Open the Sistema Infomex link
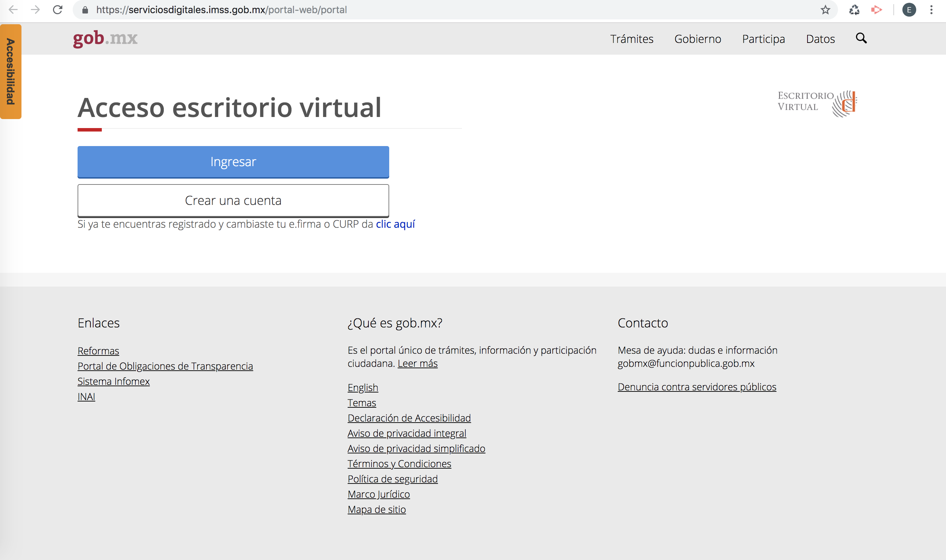The height and width of the screenshot is (560, 946). tap(114, 381)
